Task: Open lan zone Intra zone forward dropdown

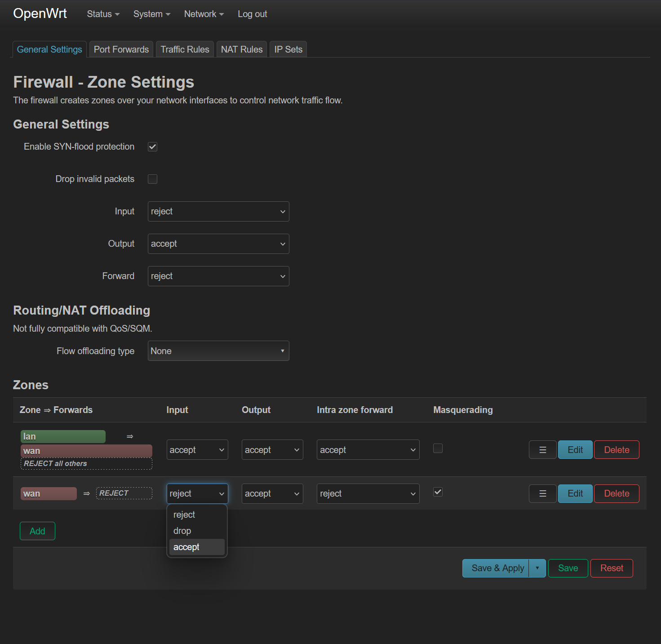Action: tap(368, 450)
